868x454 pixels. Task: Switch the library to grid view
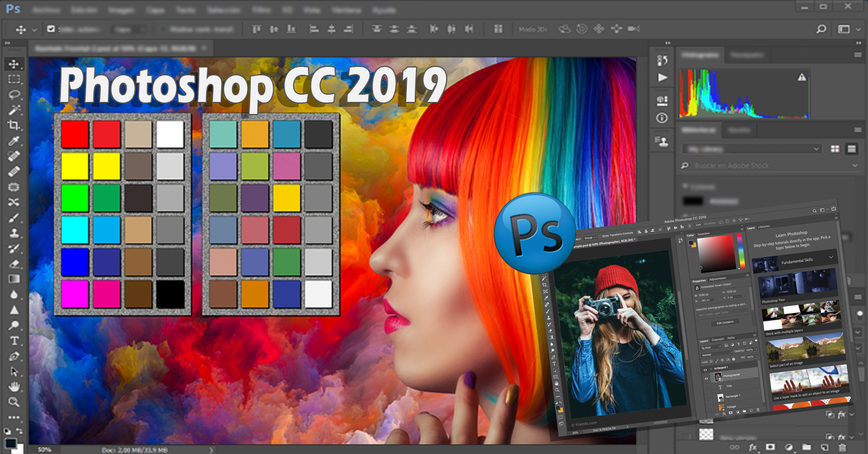click(835, 149)
